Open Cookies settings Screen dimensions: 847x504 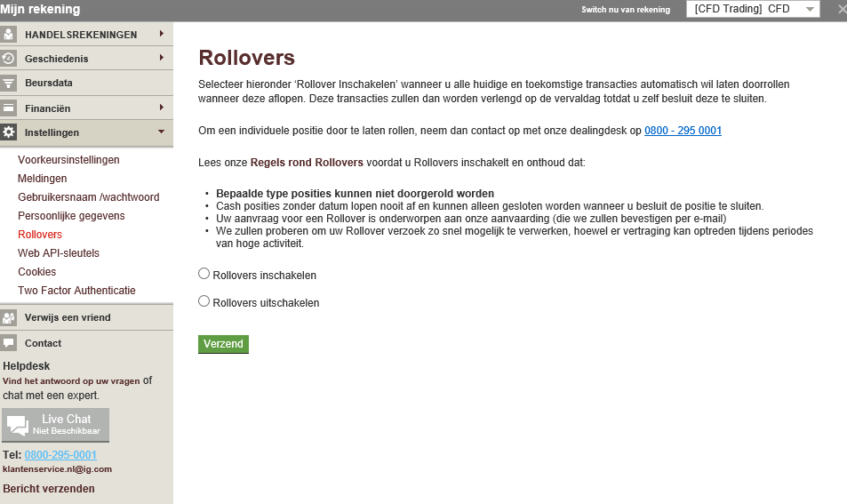pyautogui.click(x=36, y=272)
